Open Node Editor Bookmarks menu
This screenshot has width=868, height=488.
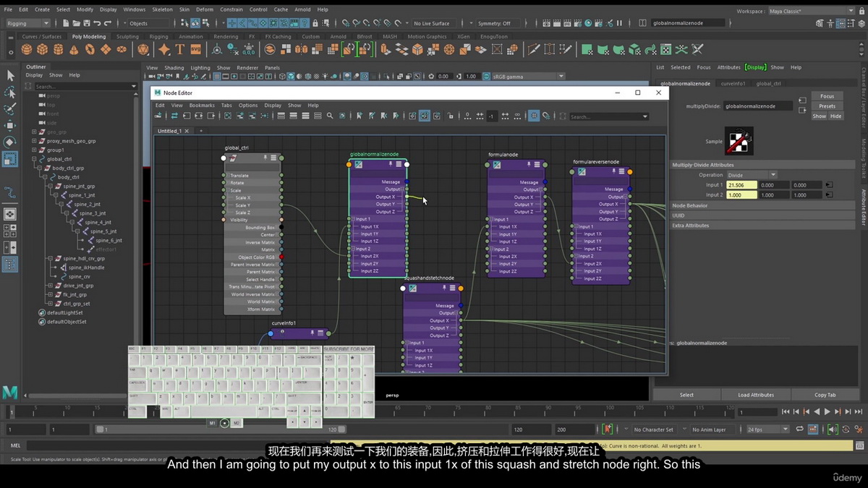coord(202,105)
